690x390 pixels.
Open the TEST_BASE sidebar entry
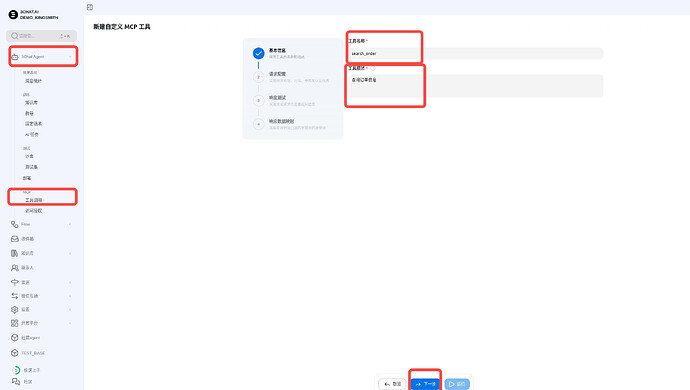33,353
